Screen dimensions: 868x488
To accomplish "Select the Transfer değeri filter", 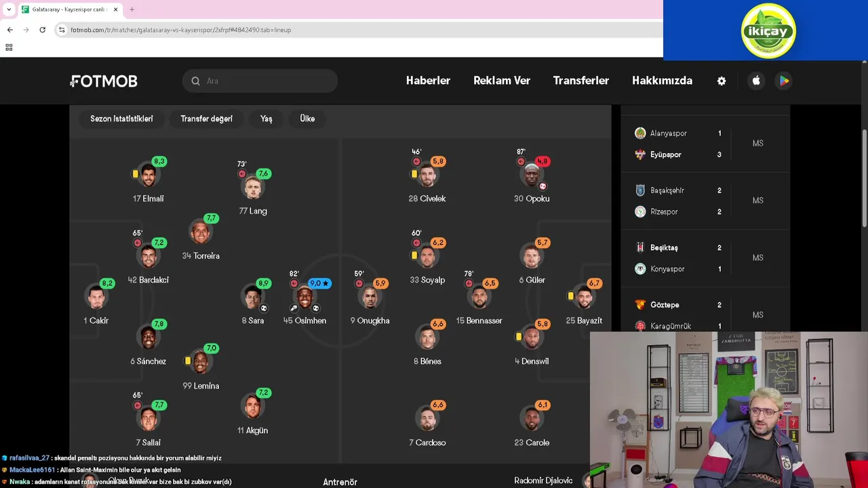I will point(206,119).
